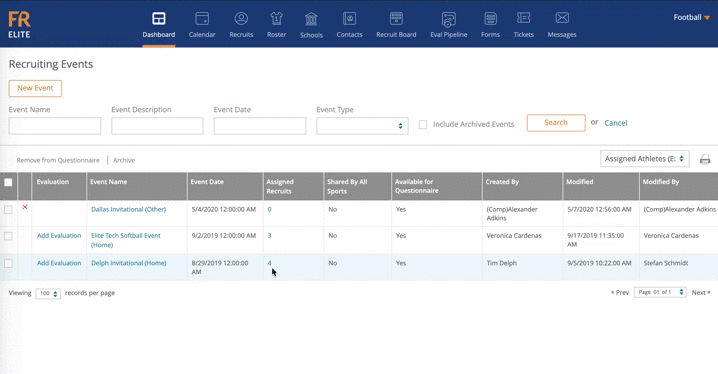The image size is (718, 374).
Task: Click the New Event button
Action: pyautogui.click(x=35, y=88)
